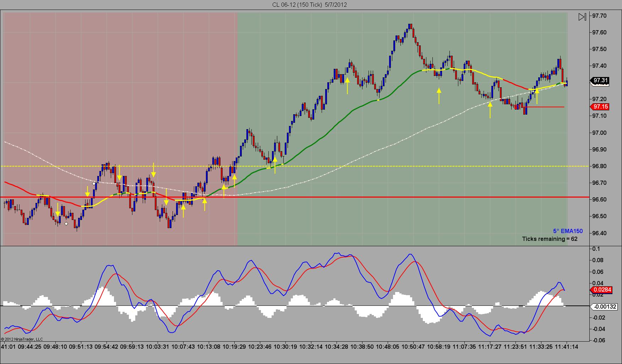622x364 pixels.
Task: Click the 09:51:13 time axis label
Action: pyautogui.click(x=81, y=346)
